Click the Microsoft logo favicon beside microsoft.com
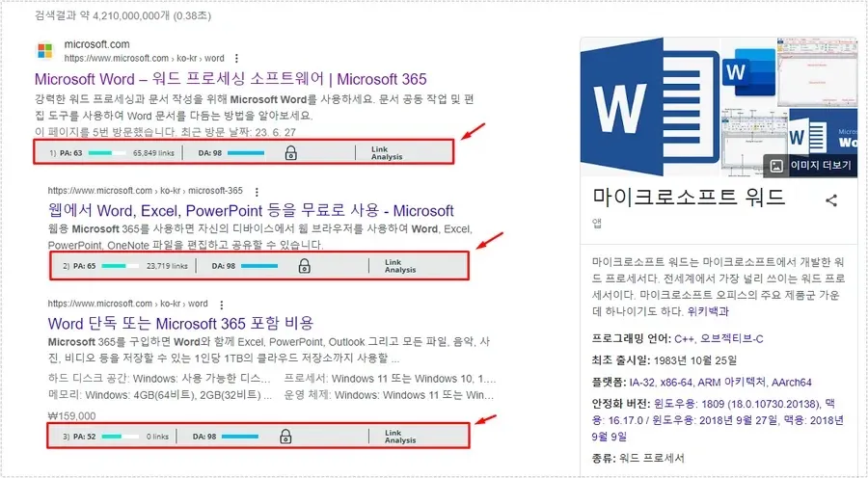 (x=44, y=51)
